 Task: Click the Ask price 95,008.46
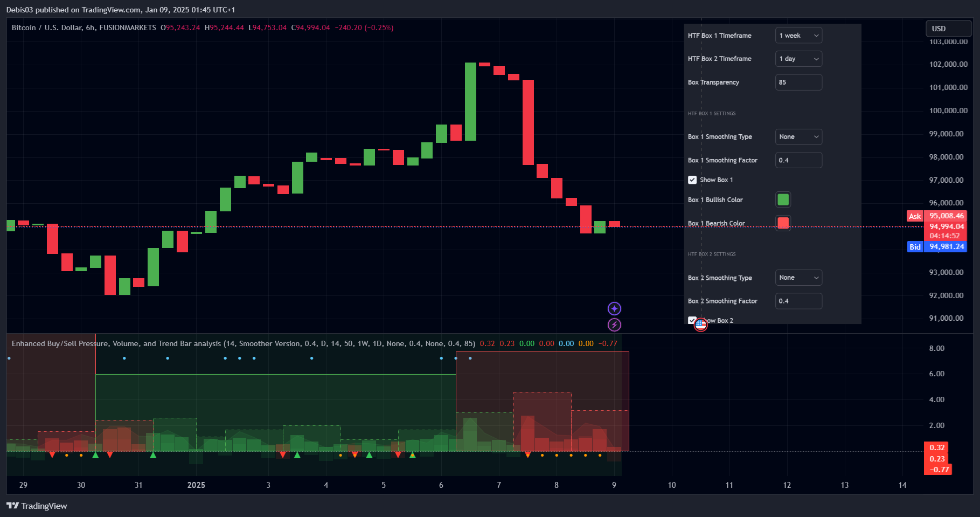click(946, 216)
